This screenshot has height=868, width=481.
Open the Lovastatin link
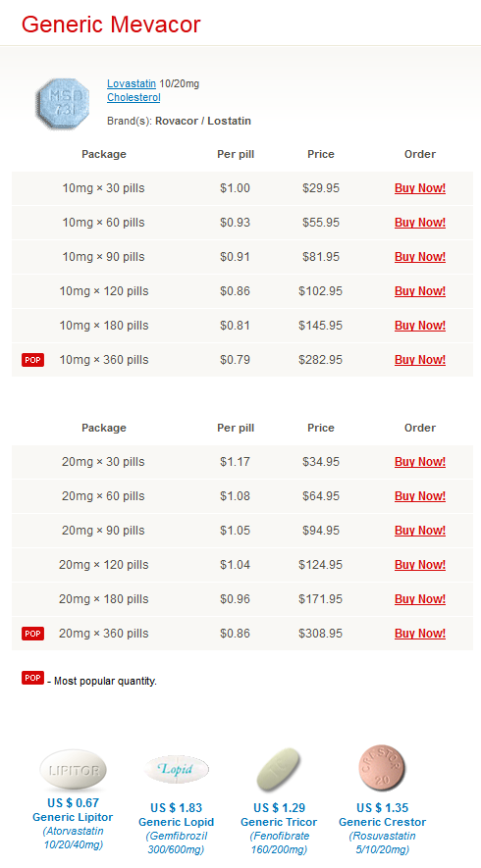click(x=132, y=83)
